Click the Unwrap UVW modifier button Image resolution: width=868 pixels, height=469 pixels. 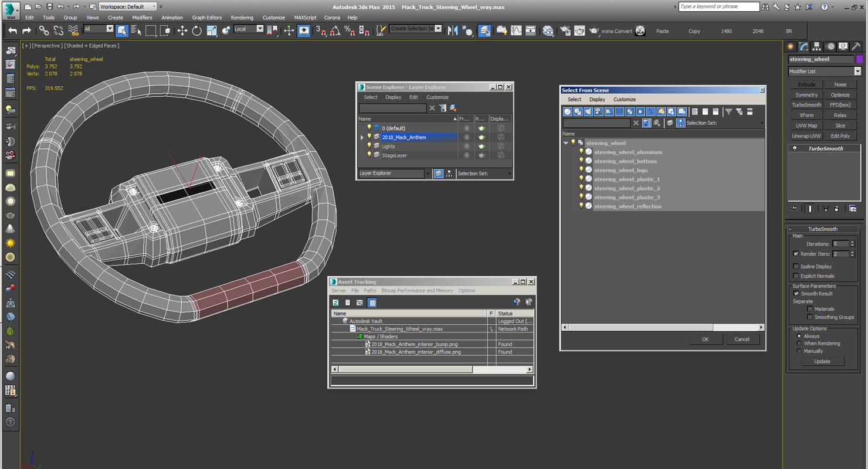806,136
